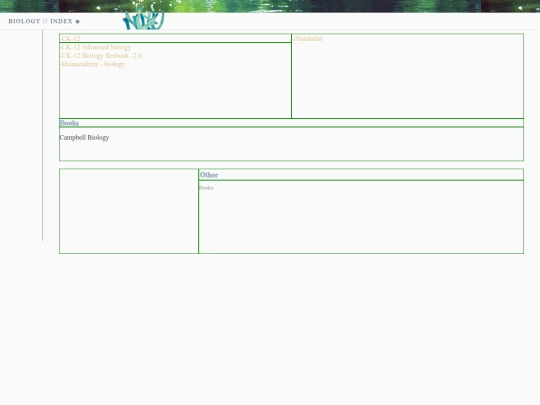Screen dimensions: 540x405
Task: Click the INDEX breadcrumb in header
Action: click(x=61, y=21)
